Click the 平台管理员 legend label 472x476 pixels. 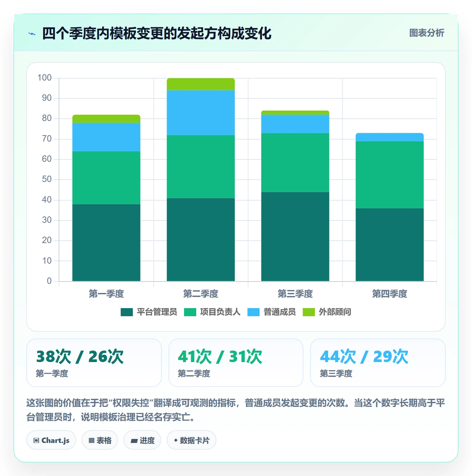pyautogui.click(x=157, y=312)
